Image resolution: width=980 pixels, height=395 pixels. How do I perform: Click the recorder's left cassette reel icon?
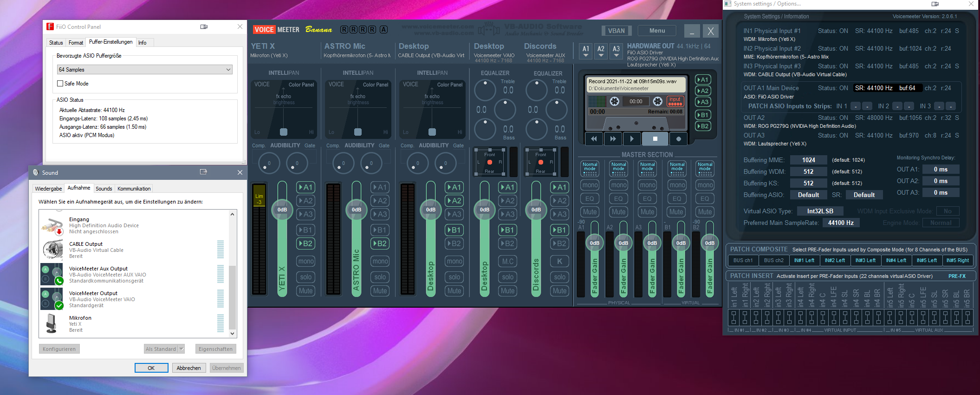(614, 101)
